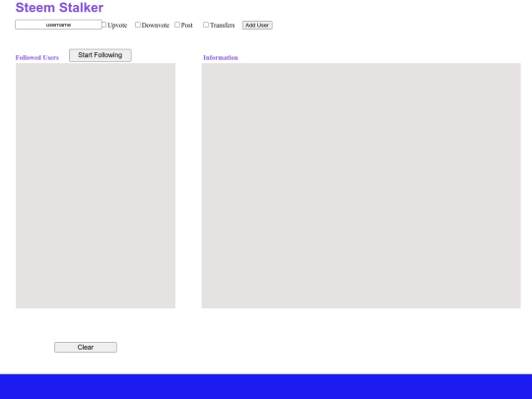The height and width of the screenshot is (399, 532).
Task: Enable the Upvote checkbox
Action: 104,25
